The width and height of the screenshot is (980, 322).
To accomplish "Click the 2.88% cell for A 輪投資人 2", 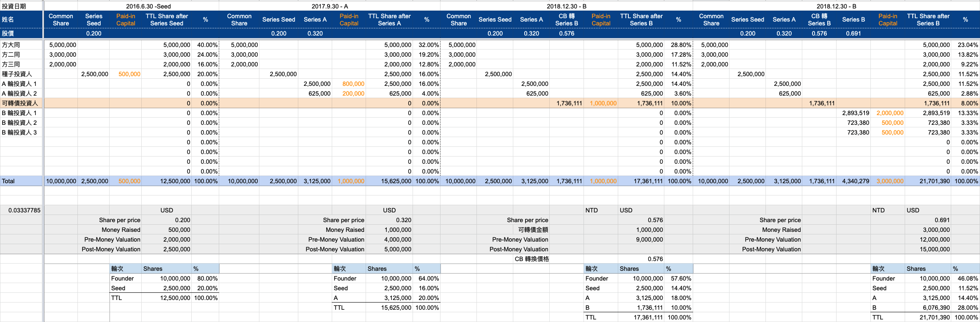I will coord(965,94).
